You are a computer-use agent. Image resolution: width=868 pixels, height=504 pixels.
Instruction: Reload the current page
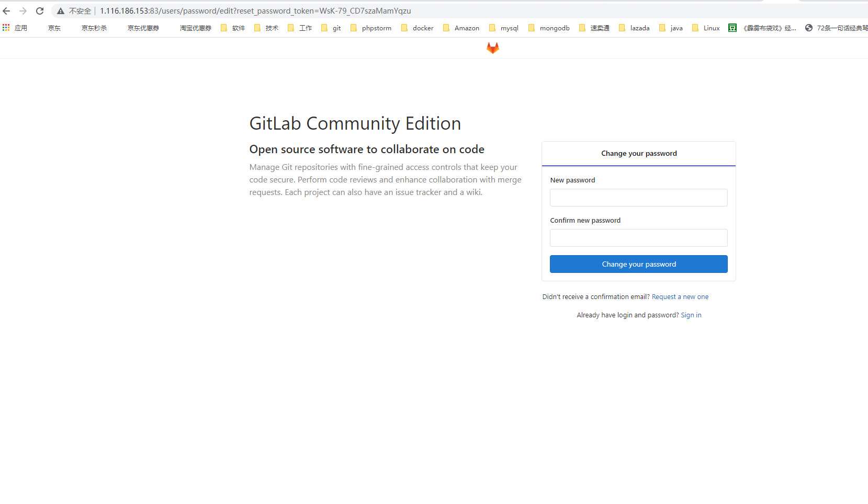coord(40,11)
